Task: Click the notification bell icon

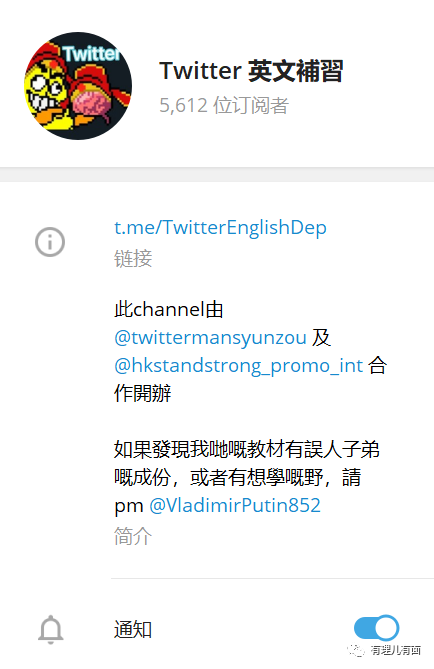Action: tap(50, 630)
